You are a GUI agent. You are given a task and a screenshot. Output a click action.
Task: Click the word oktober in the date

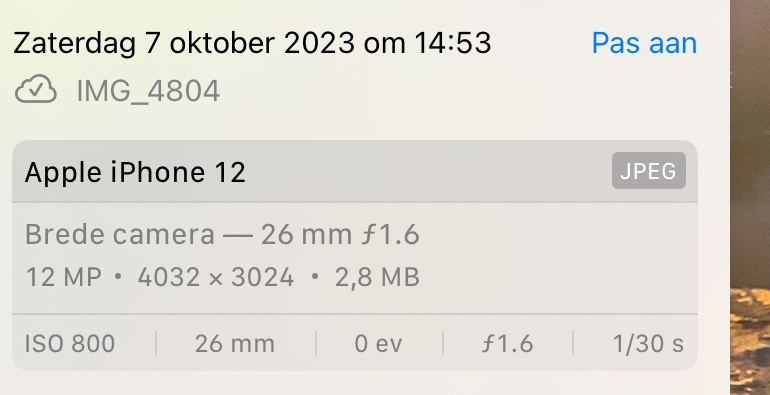pyautogui.click(x=222, y=43)
